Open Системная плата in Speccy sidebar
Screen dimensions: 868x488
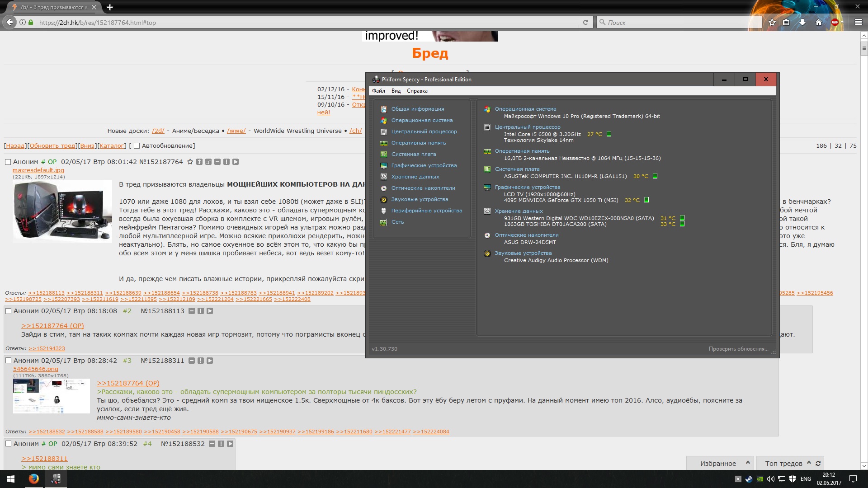point(414,154)
